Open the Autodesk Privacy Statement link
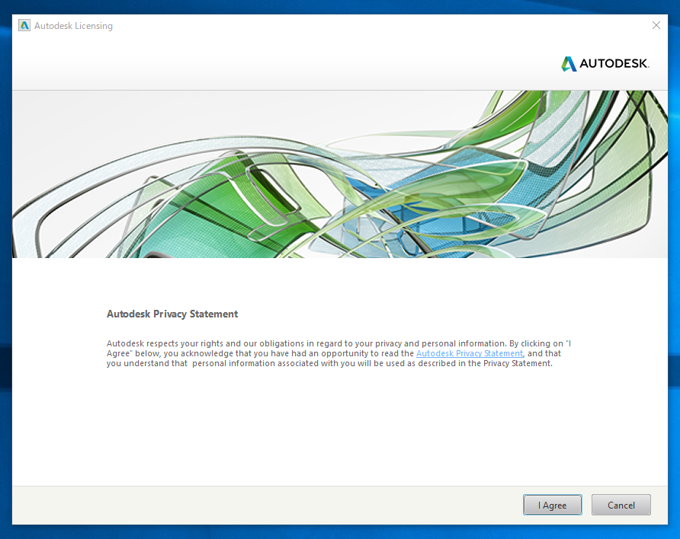The height and width of the screenshot is (539, 680). (469, 353)
